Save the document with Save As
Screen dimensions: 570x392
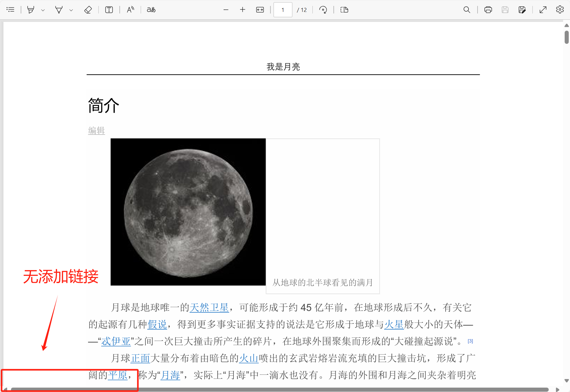522,10
